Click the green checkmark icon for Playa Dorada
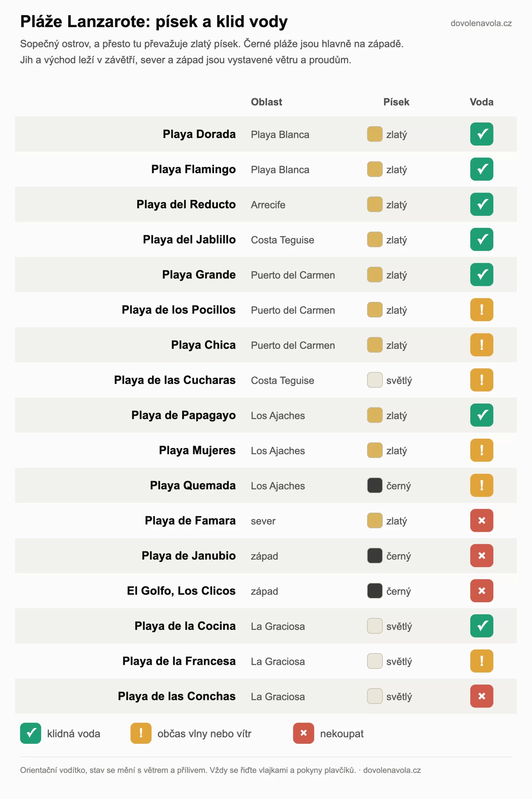The width and height of the screenshot is (532, 799). click(481, 134)
